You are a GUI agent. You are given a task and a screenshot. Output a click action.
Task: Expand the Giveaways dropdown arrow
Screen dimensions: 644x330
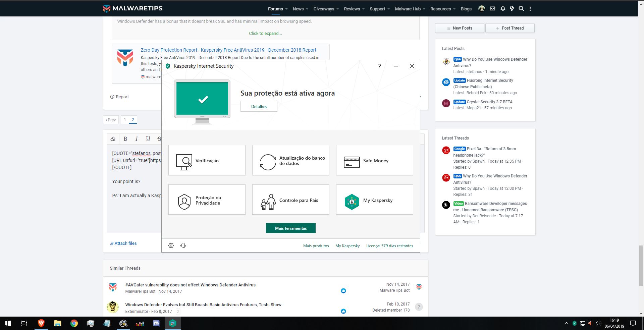pyautogui.click(x=337, y=9)
